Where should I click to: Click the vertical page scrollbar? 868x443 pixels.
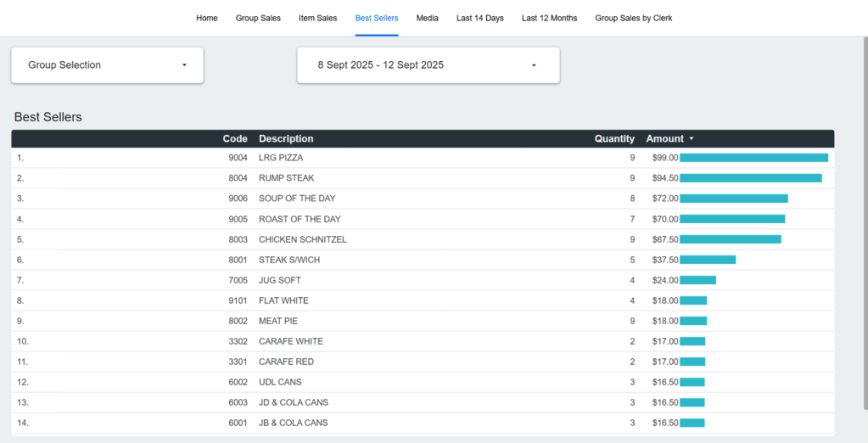(x=863, y=170)
